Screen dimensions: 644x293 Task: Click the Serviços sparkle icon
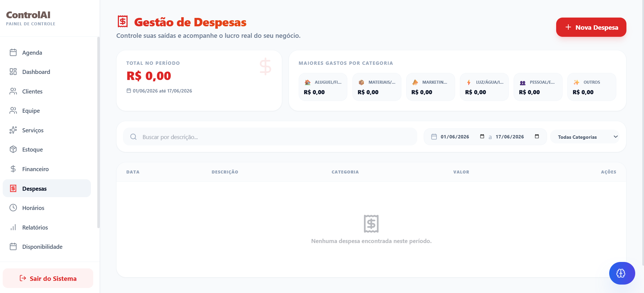pos(13,130)
